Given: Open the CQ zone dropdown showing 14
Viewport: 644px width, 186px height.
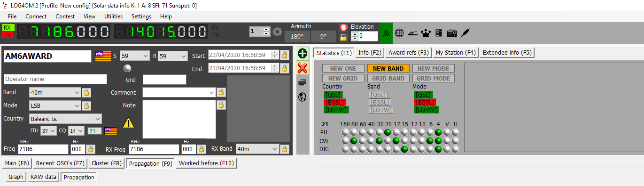Looking at the screenshot, I should pyautogui.click(x=76, y=130).
